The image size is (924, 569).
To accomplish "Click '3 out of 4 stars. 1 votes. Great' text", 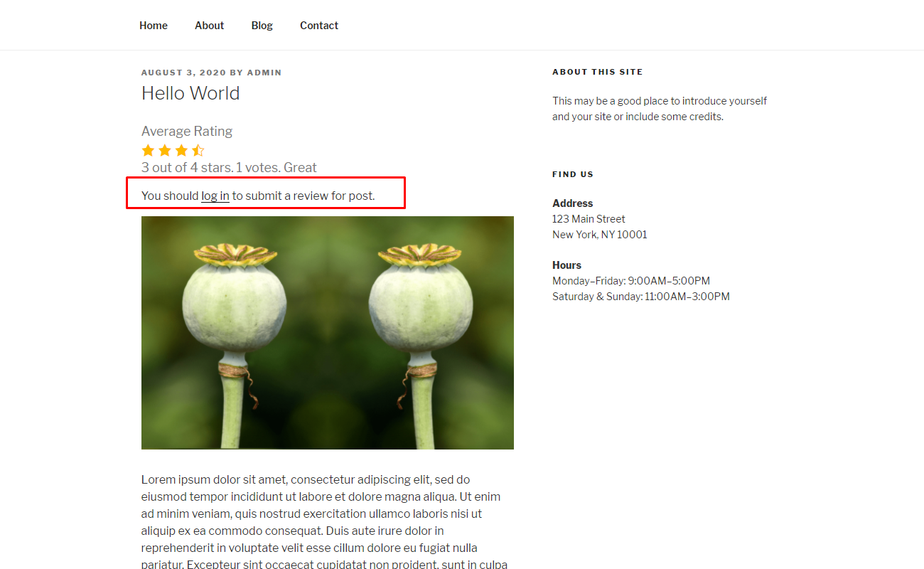I will 229,168.
